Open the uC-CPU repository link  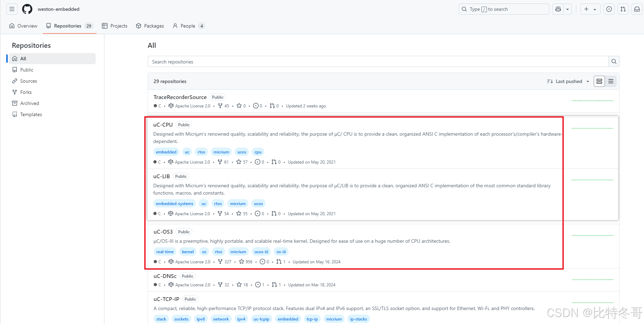[x=163, y=125]
